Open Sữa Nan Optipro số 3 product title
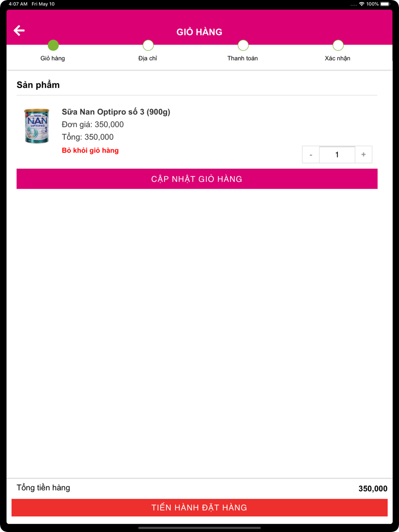 (116, 112)
